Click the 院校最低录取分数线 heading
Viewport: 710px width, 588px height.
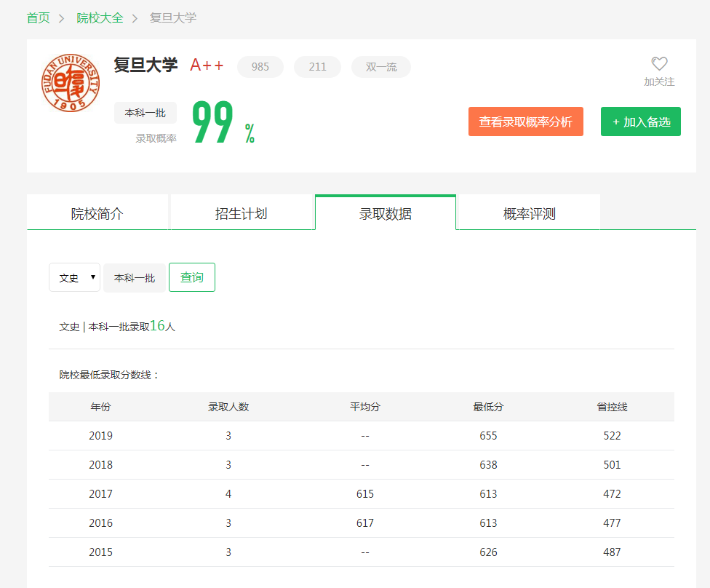[108, 375]
